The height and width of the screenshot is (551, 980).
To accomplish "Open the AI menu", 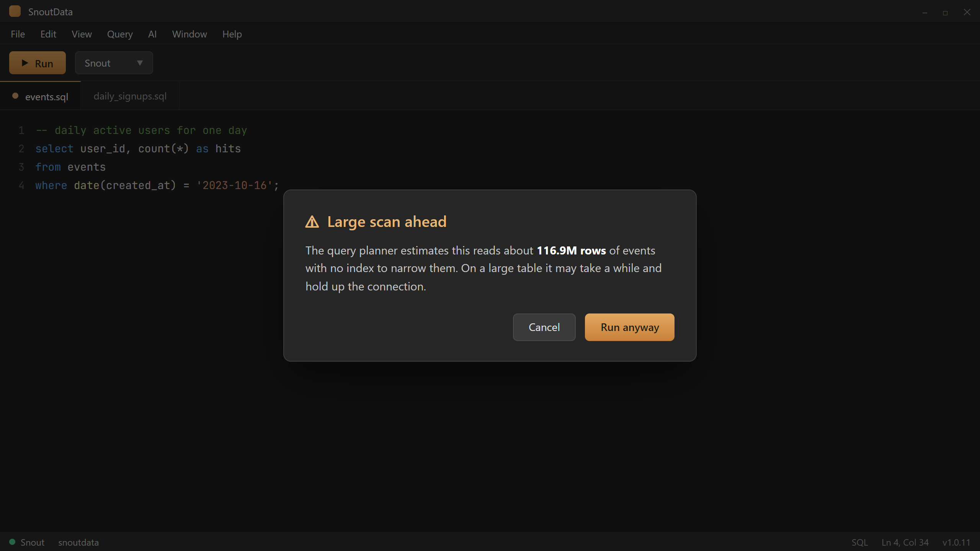I will (x=152, y=34).
